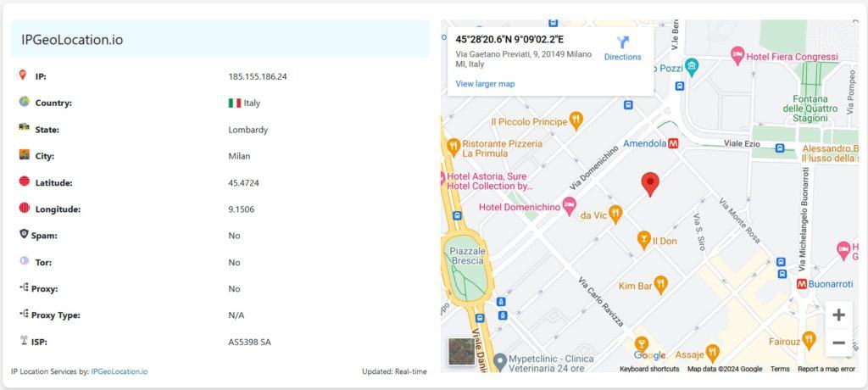The height and width of the screenshot is (390, 868).
Task: Click the Updated: Real-time text
Action: 394,371
